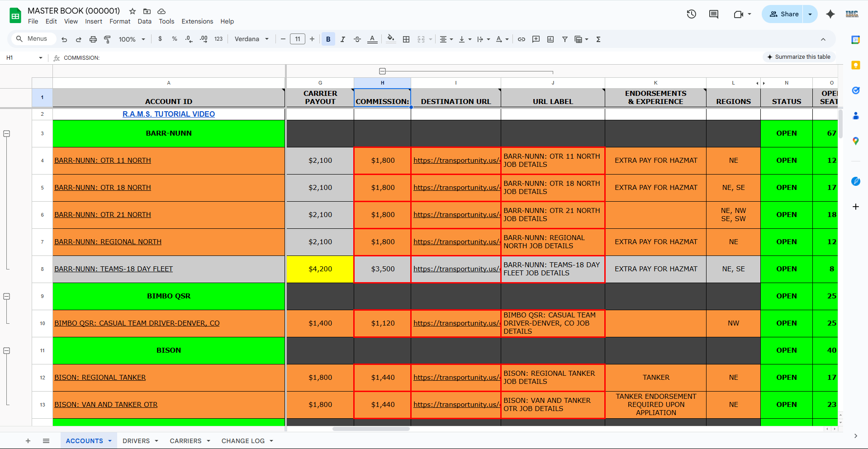Open the Verdana font dropdown

click(x=251, y=39)
